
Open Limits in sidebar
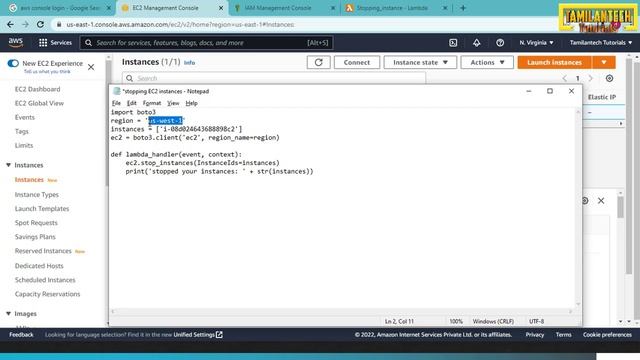coord(24,145)
